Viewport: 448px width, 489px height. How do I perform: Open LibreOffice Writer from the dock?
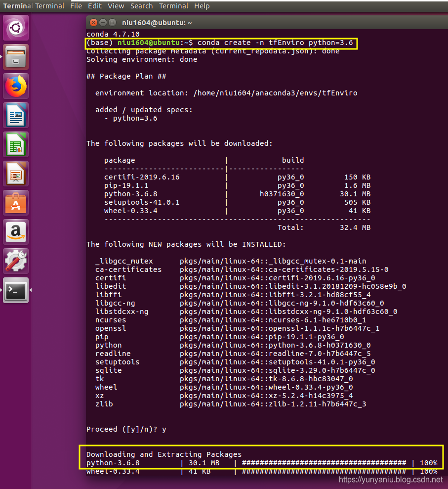(x=15, y=115)
